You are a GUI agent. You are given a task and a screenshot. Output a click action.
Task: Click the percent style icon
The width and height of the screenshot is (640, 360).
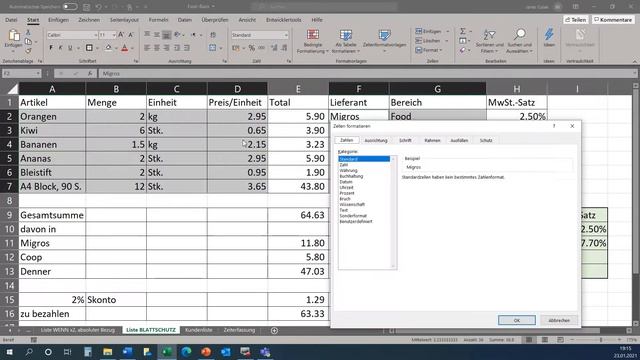252,48
